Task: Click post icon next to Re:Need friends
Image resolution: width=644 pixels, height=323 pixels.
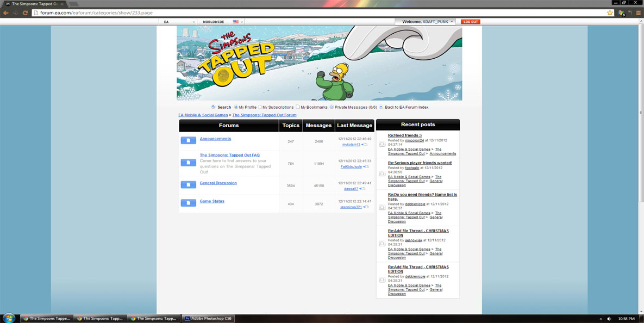Action: tap(382, 144)
